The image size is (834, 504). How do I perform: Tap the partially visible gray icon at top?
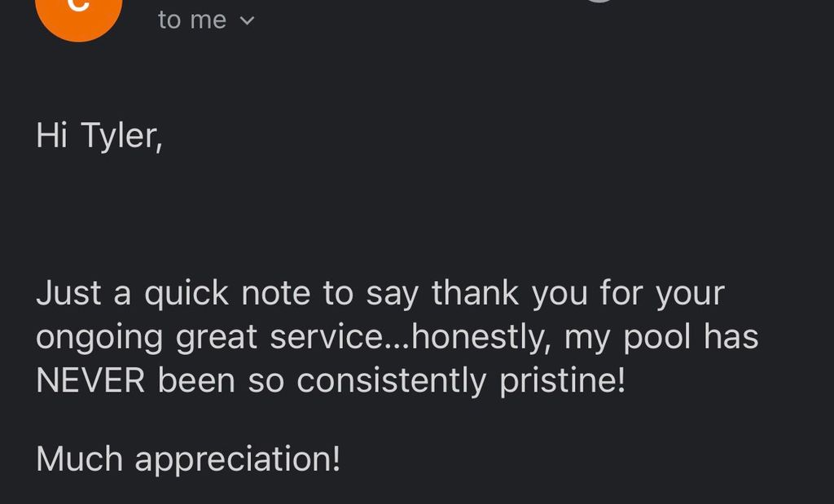point(600,1)
